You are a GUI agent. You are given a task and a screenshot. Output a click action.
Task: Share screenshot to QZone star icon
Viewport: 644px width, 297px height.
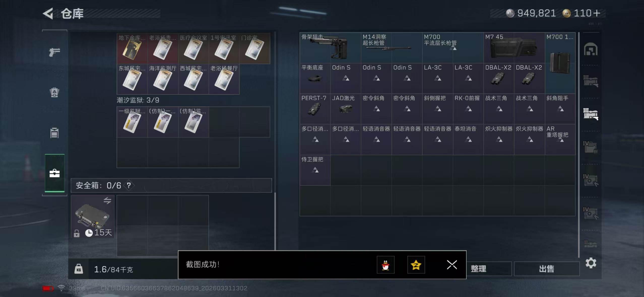416,265
